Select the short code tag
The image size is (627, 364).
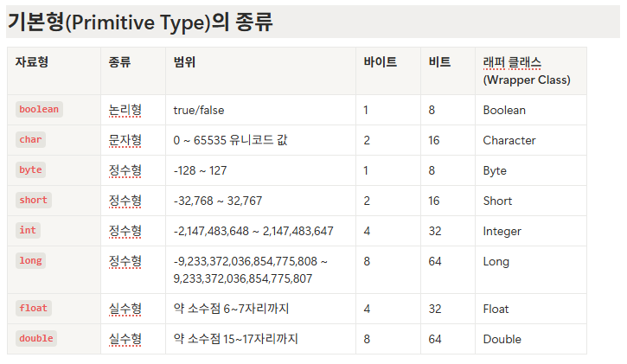point(34,200)
